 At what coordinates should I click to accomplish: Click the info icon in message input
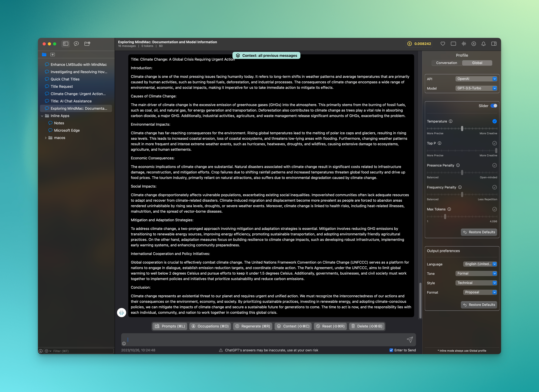click(x=124, y=344)
